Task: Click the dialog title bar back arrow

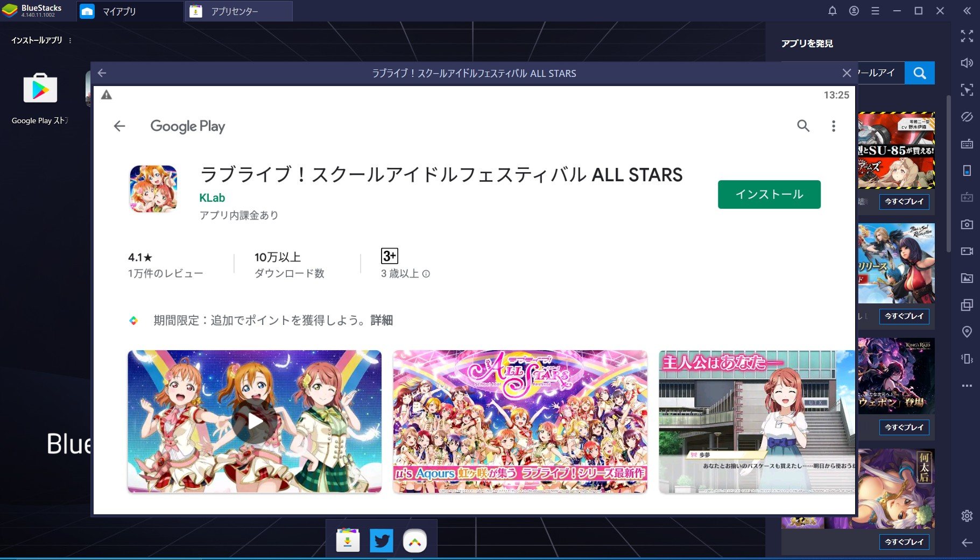Action: [x=102, y=73]
